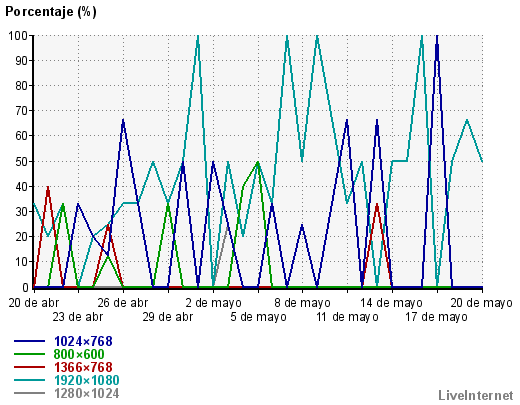Click the teal 1920×1080 line swatch

(x=29, y=380)
